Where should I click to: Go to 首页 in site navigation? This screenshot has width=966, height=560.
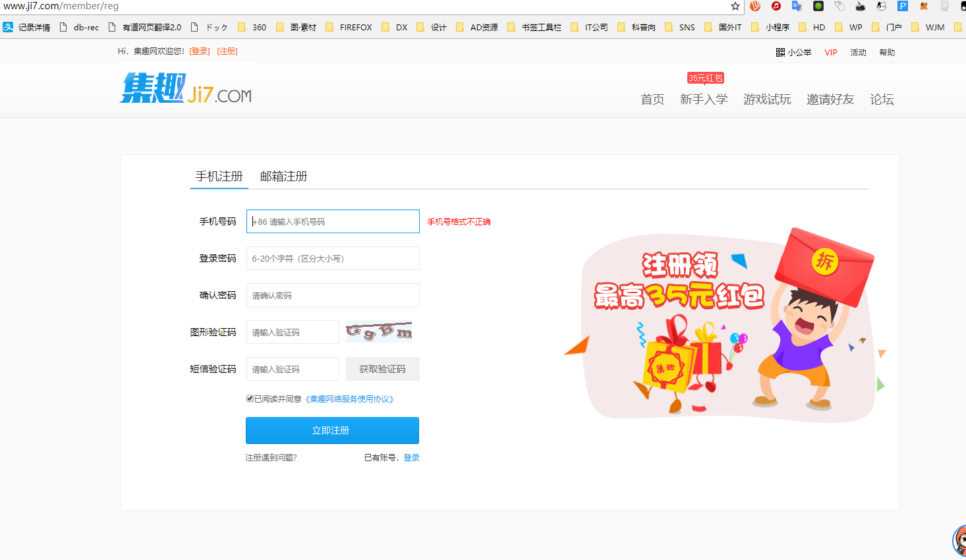pos(652,99)
